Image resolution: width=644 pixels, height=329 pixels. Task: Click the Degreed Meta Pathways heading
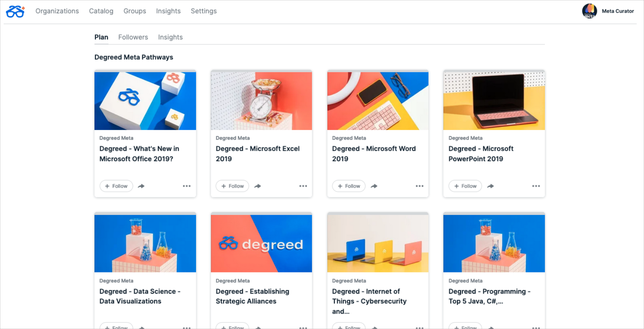point(134,57)
